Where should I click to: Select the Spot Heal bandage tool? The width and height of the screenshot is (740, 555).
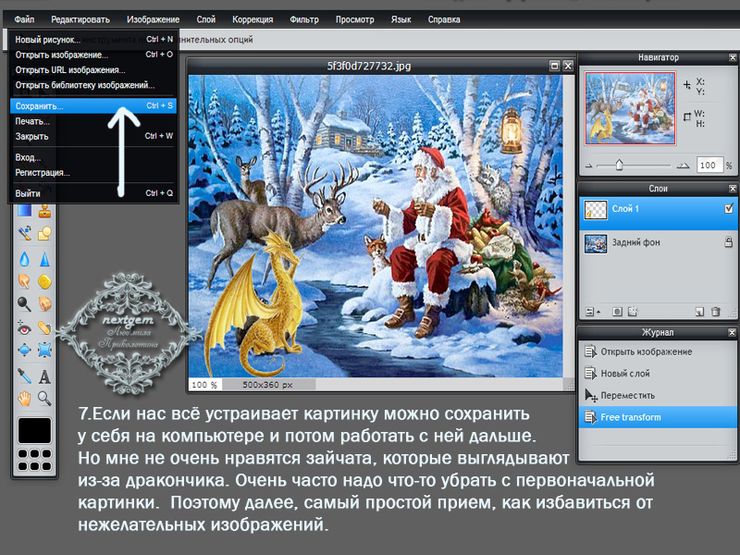[x=45, y=328]
